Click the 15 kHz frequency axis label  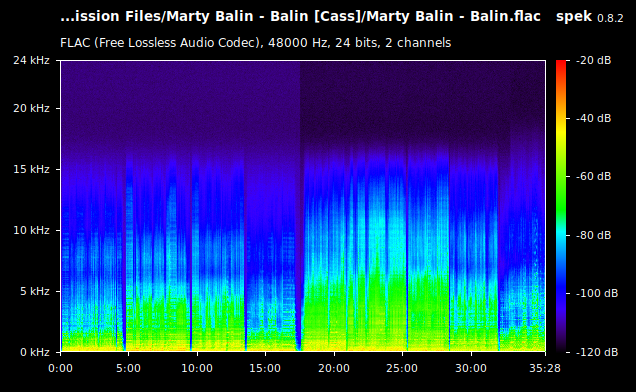click(x=31, y=169)
